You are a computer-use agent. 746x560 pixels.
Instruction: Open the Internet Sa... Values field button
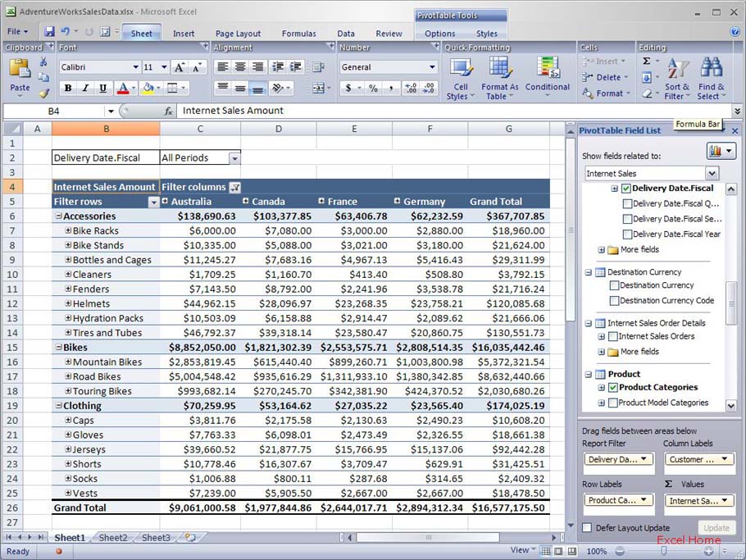click(x=698, y=500)
